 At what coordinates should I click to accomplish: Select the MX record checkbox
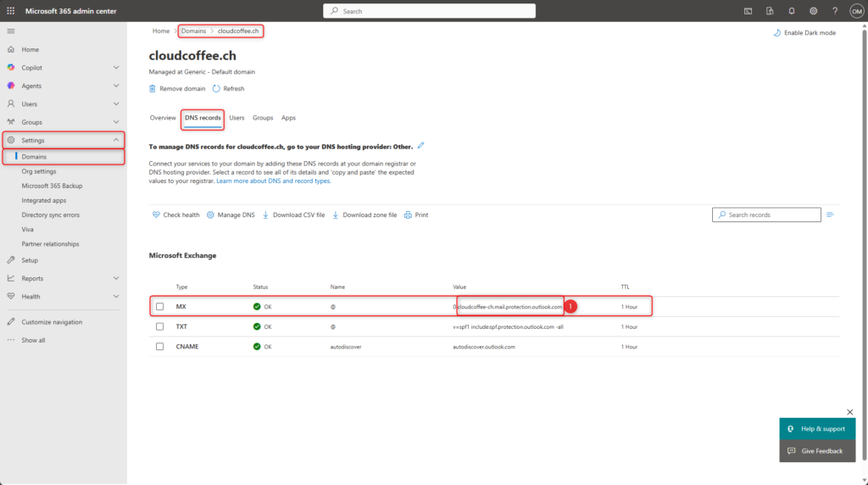[x=159, y=307]
